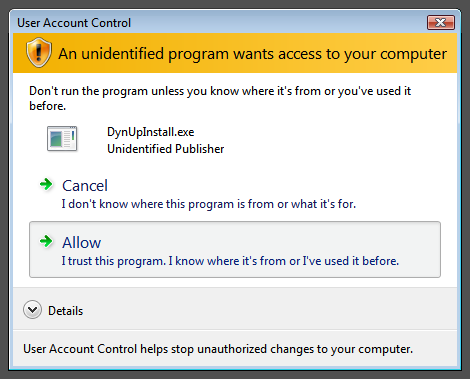Click the footer text about unauthorized changes
This screenshot has height=379, width=470.
click(218, 349)
